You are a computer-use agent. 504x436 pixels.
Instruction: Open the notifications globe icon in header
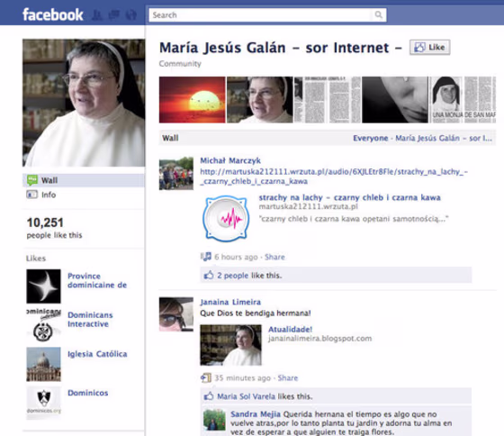coord(130,14)
